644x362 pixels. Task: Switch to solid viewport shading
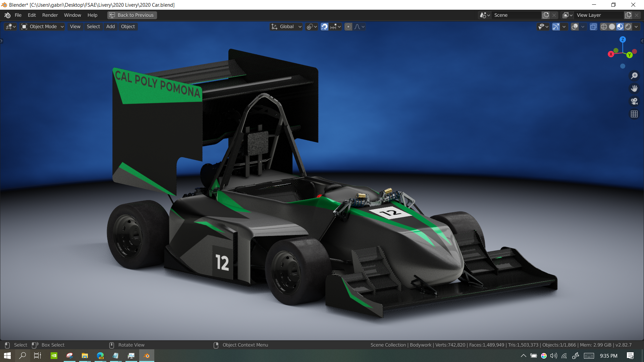click(612, 26)
